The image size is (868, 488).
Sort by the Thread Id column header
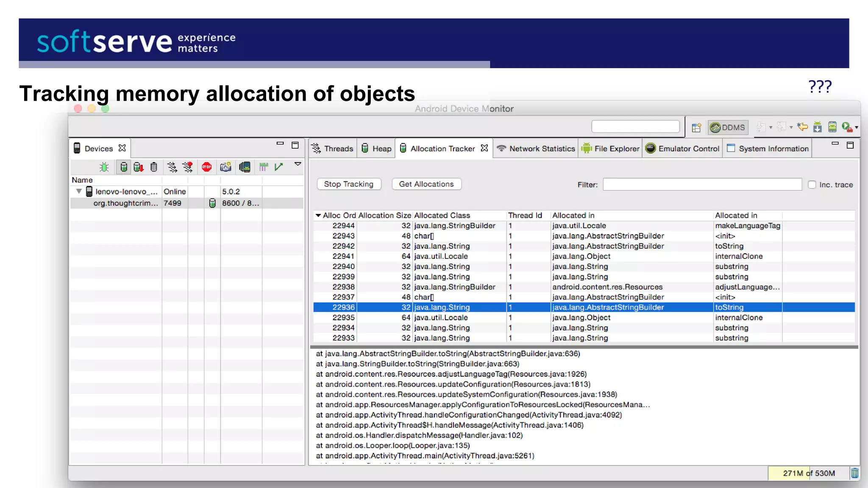click(528, 216)
